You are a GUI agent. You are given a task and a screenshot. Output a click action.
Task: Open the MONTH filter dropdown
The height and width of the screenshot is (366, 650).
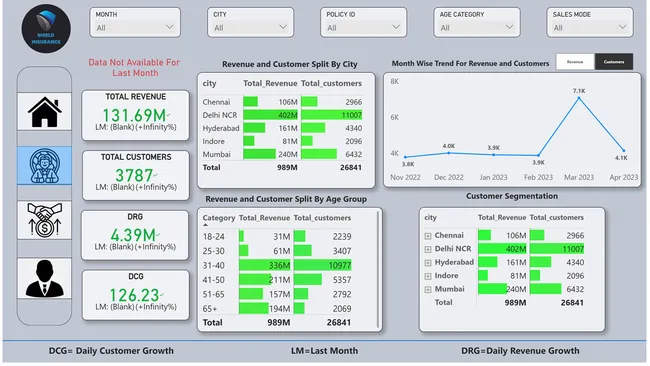pos(135,22)
